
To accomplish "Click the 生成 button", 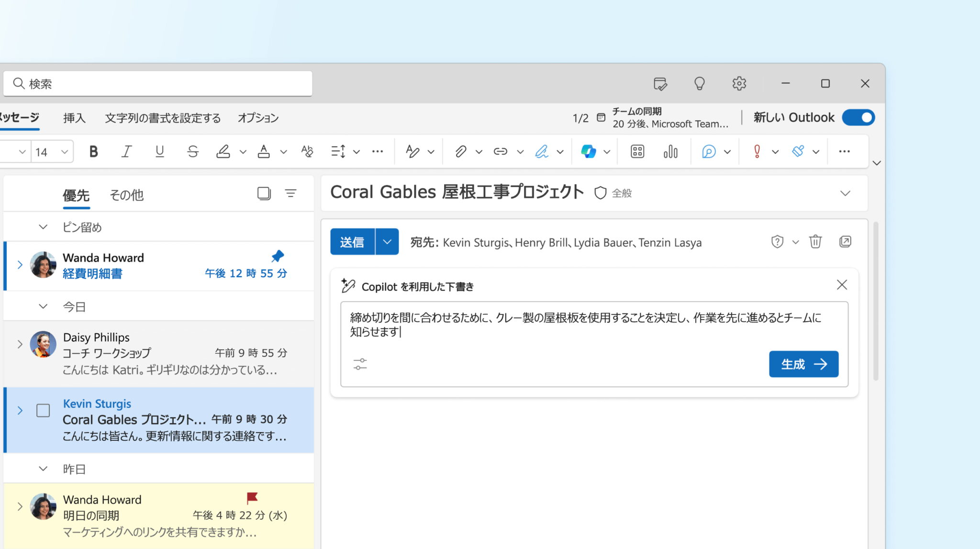I will tap(804, 364).
